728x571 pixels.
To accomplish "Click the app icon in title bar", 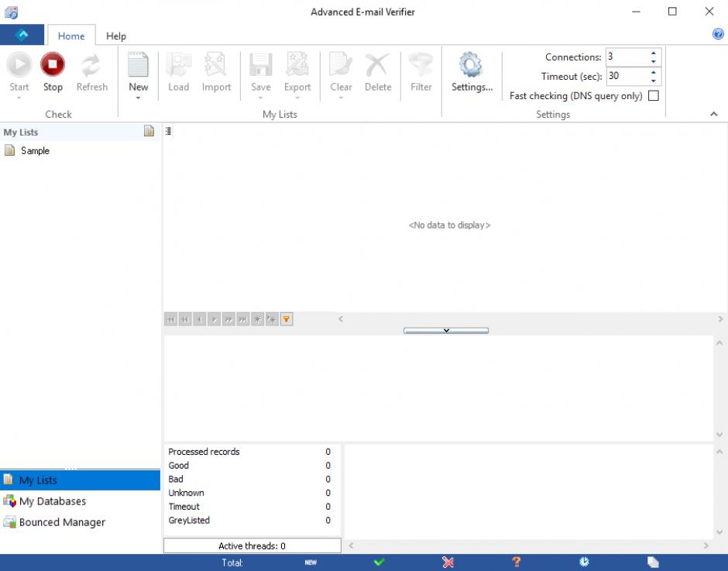I will pos(11,12).
